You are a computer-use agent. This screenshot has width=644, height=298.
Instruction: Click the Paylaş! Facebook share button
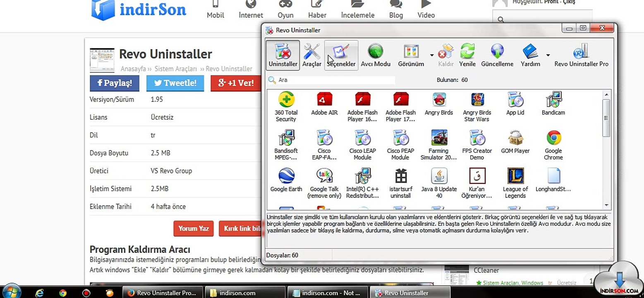(115, 83)
